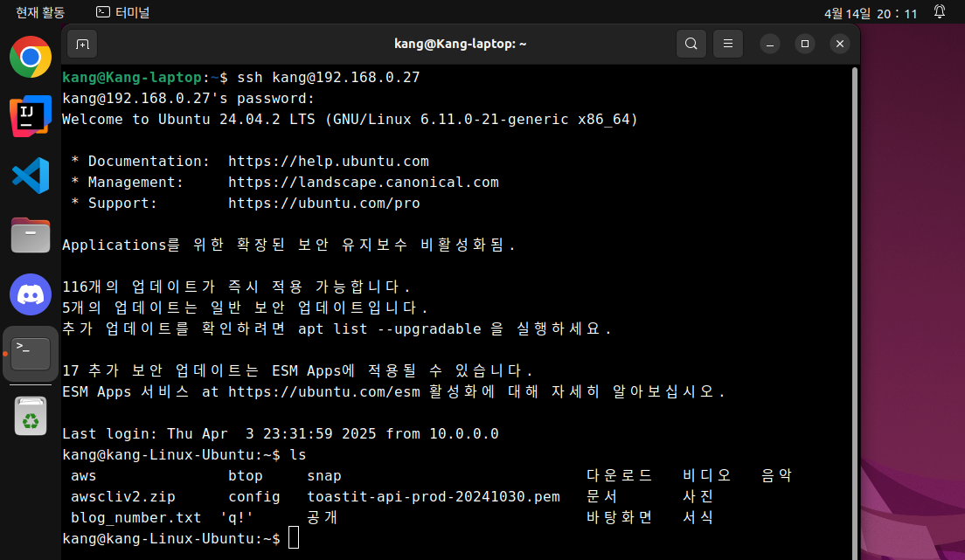
Task: Open the terminal search tool
Action: [691, 44]
